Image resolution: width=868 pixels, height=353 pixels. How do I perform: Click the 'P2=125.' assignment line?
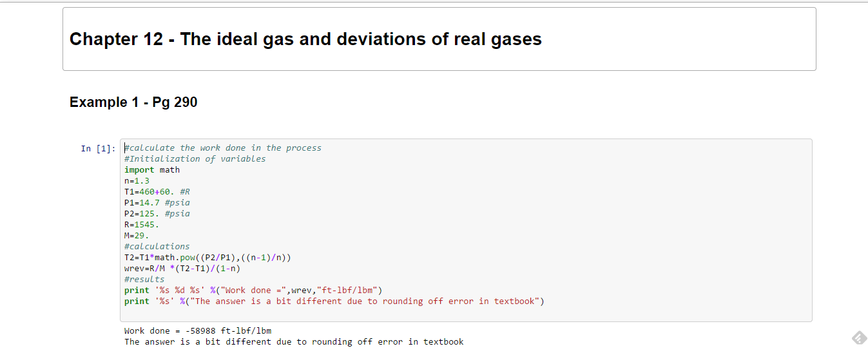tap(157, 214)
